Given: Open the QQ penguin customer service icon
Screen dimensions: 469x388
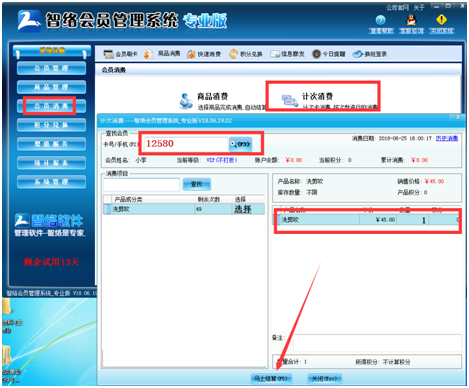Looking at the screenshot, I should 411,20.
